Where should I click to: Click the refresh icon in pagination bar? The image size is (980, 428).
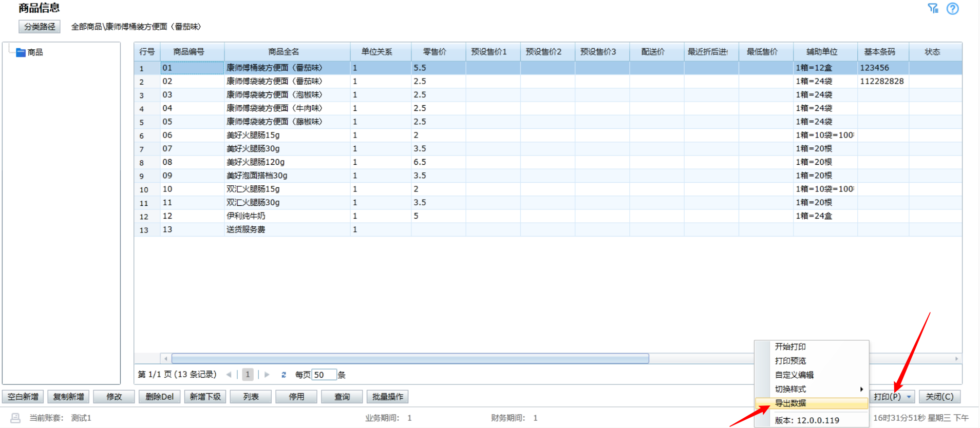284,375
